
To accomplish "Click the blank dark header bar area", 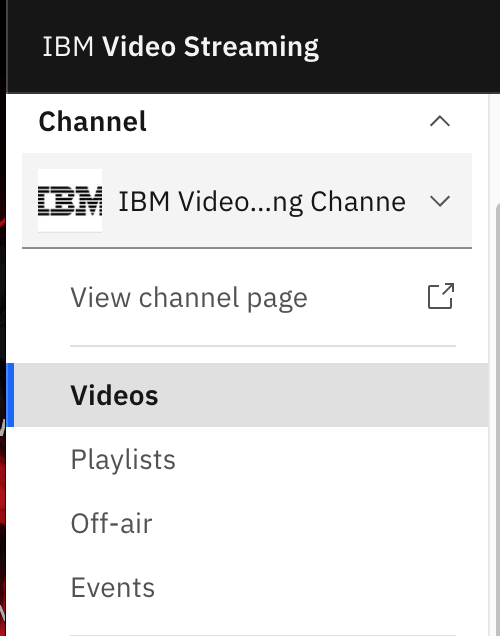I will 406,47.
